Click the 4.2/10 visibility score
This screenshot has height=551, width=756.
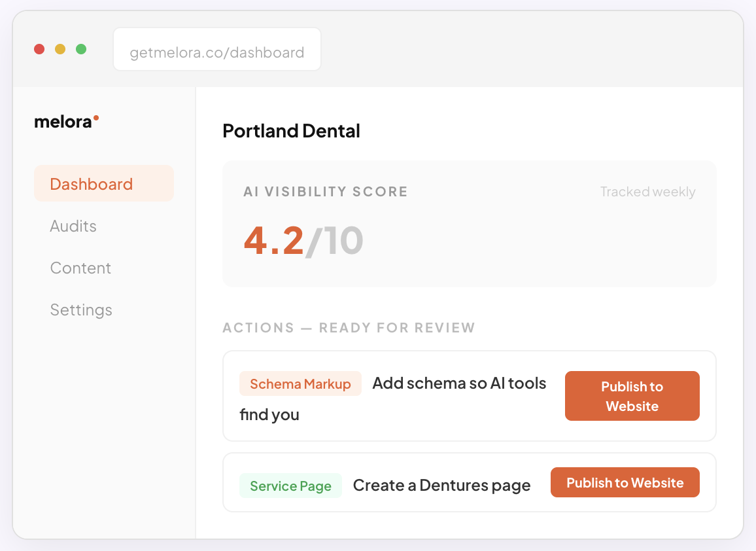303,241
